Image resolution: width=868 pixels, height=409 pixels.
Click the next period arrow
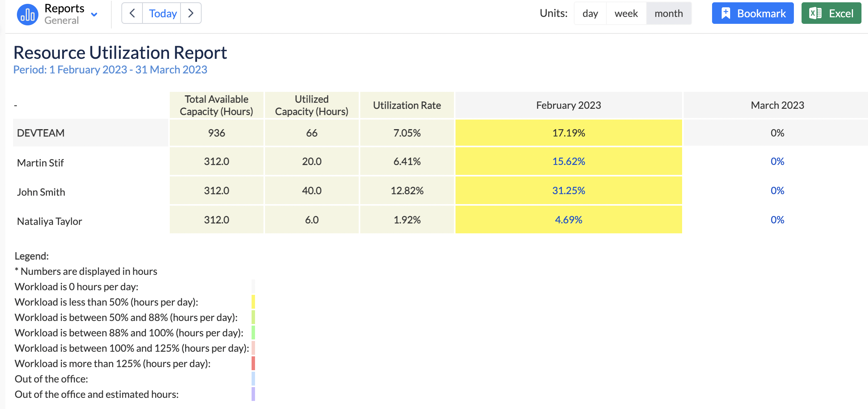191,13
